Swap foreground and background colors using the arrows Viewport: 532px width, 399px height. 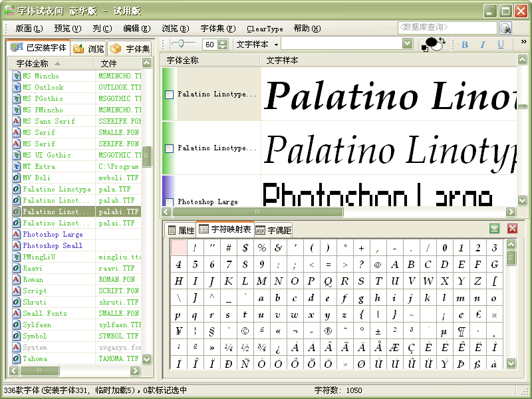[x=442, y=41]
